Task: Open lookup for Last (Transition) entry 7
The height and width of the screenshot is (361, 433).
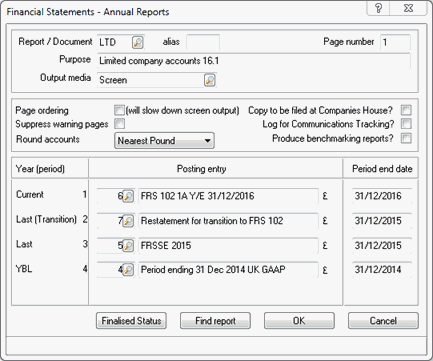Action: pos(128,221)
